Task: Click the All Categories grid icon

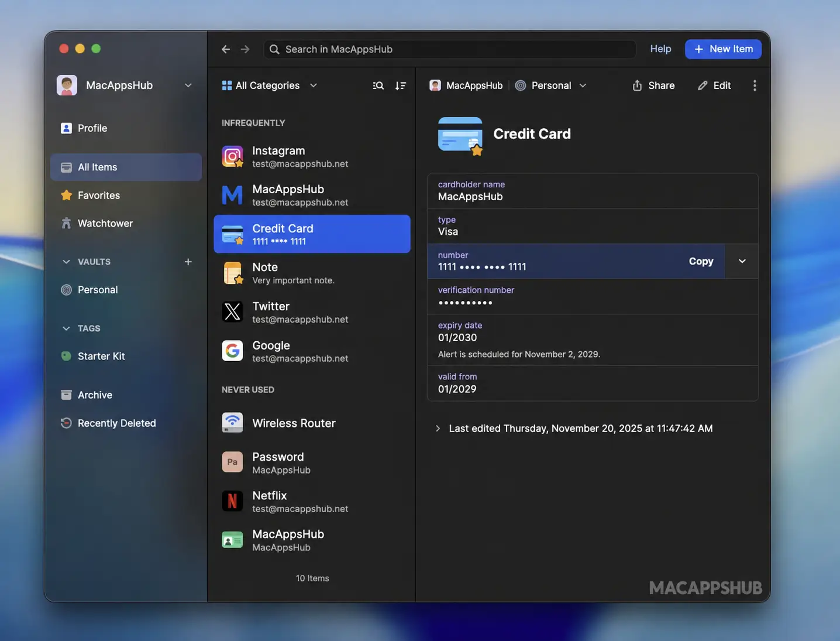Action: 227,85
